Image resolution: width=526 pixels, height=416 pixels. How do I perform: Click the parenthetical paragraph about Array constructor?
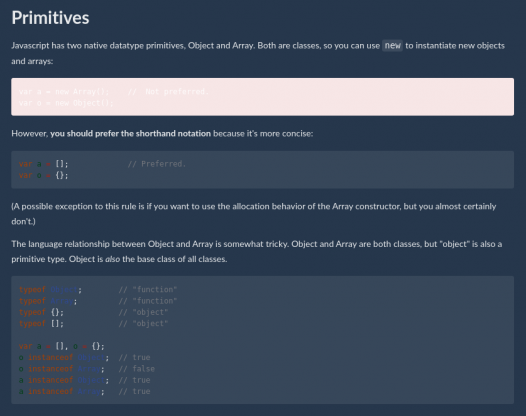coord(254,214)
